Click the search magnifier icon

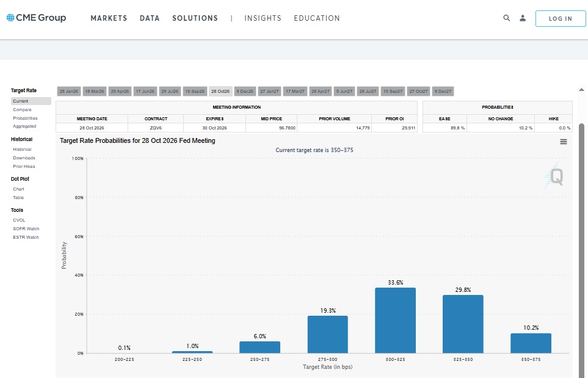506,18
